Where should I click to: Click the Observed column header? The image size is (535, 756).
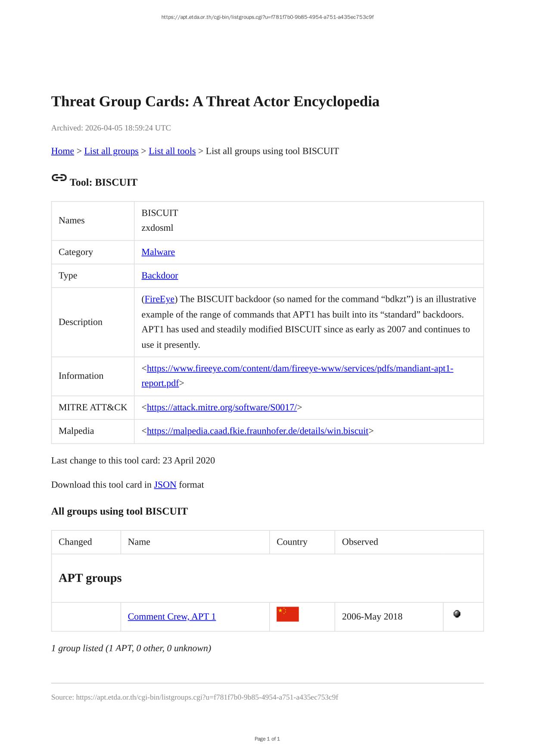click(x=360, y=542)
